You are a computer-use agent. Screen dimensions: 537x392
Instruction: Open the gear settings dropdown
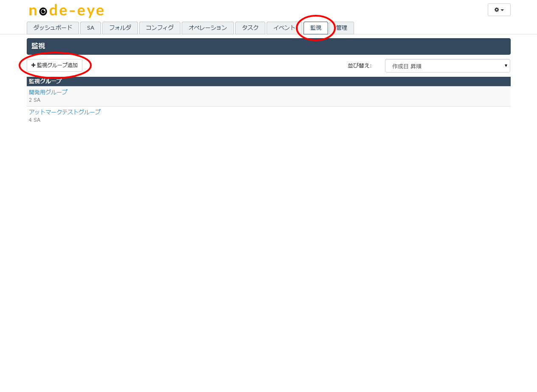[x=499, y=10]
